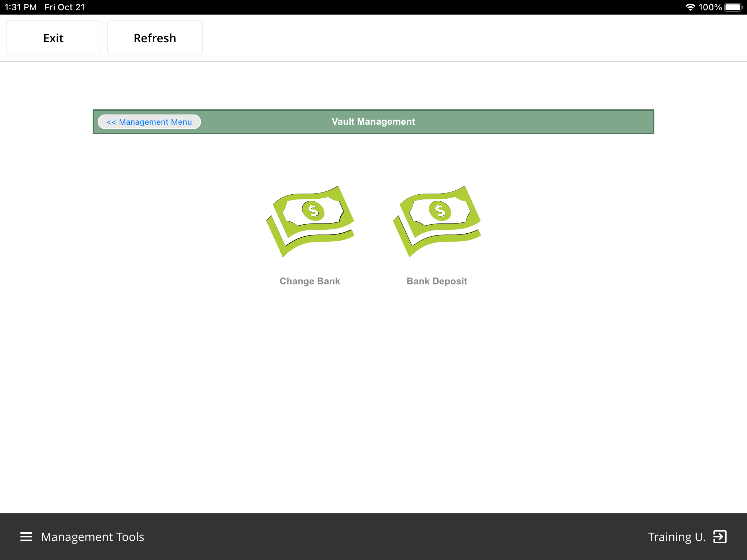Click the Vault Management title bar
The height and width of the screenshot is (560, 747).
[x=373, y=122]
